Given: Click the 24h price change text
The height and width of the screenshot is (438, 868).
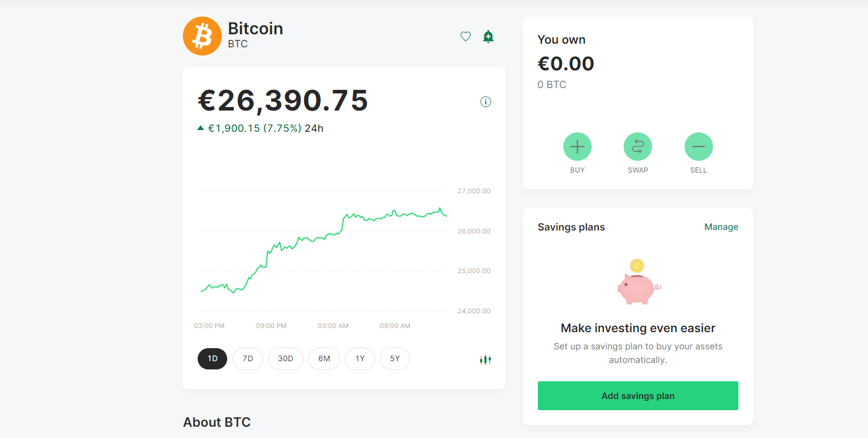Looking at the screenshot, I should [260, 128].
